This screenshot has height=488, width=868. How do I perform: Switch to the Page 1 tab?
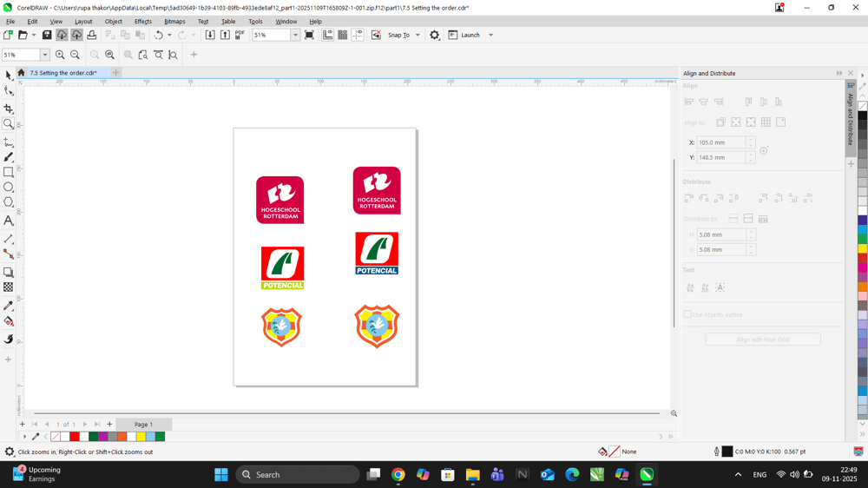click(x=143, y=425)
